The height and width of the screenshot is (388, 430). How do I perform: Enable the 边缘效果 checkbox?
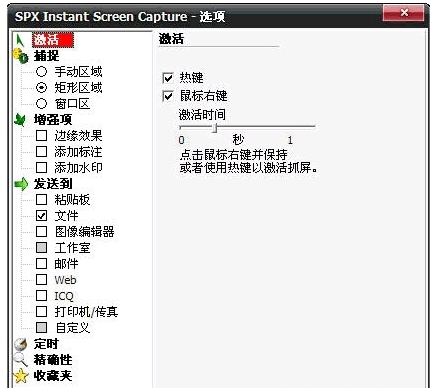coord(41,135)
